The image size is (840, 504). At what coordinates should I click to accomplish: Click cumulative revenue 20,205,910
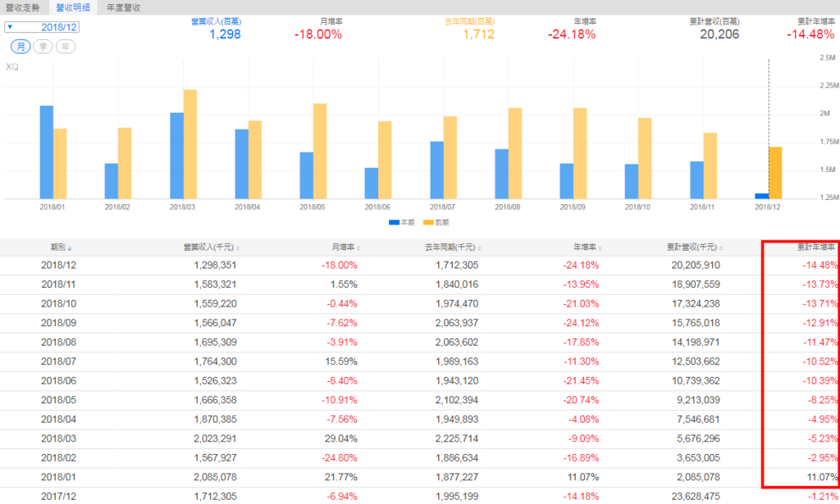click(696, 266)
